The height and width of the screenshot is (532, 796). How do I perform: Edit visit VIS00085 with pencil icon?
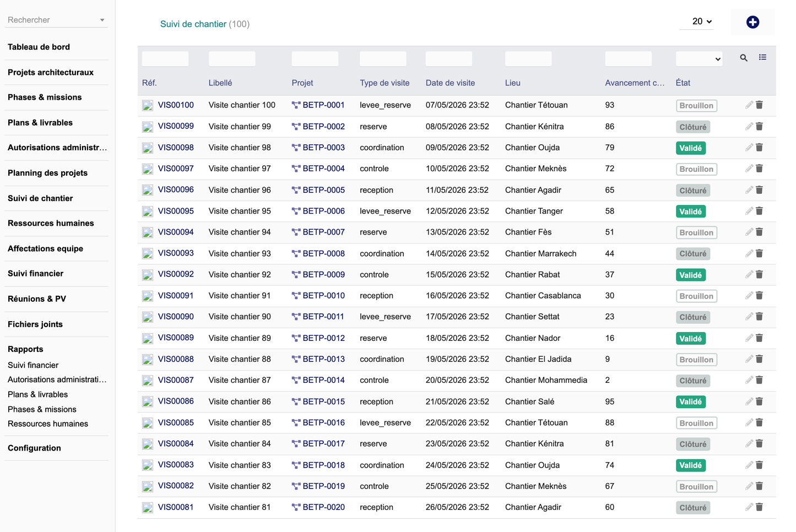pos(749,422)
